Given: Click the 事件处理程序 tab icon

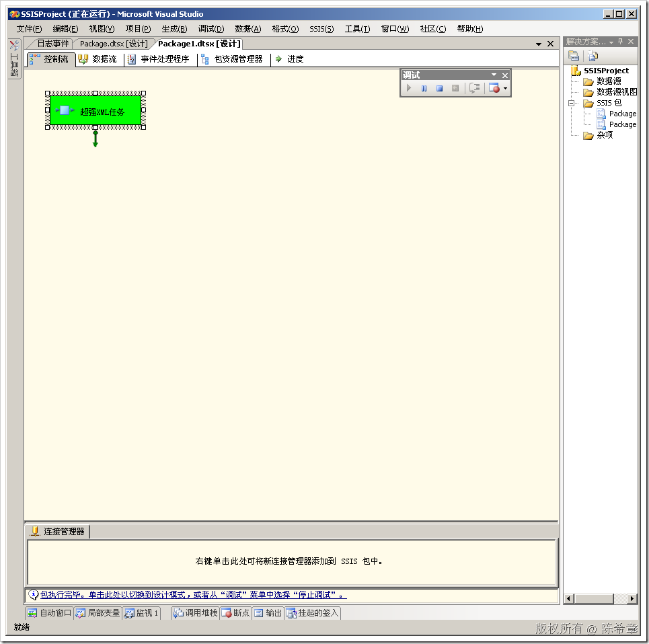Looking at the screenshot, I should tap(132, 60).
